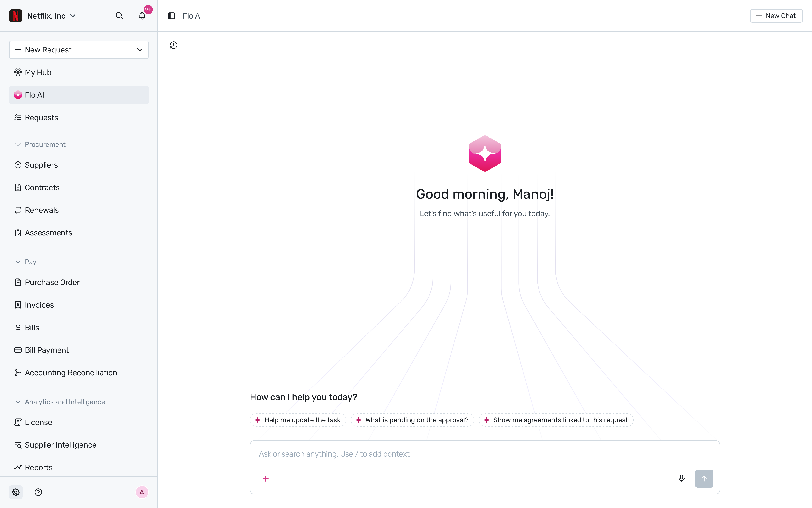
Task: Go to Invoices
Action: click(79, 305)
